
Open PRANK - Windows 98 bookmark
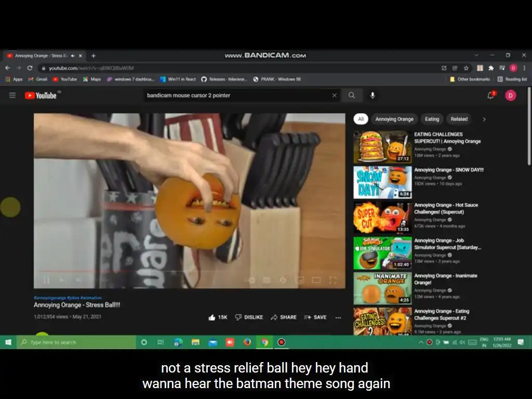click(x=277, y=79)
